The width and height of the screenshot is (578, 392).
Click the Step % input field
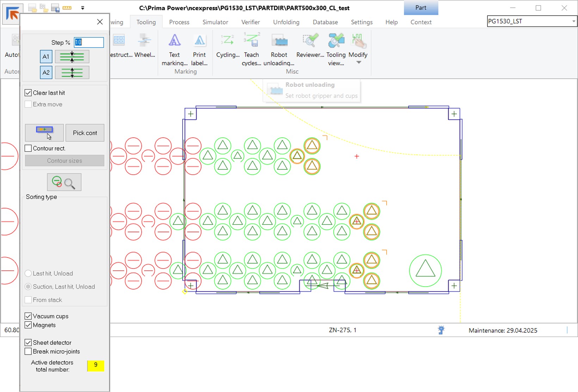(x=89, y=42)
